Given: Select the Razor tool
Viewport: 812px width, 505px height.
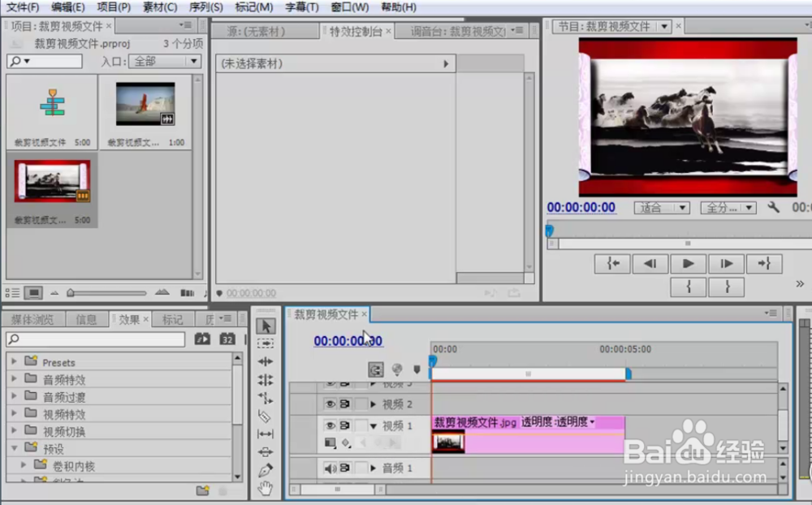Looking at the screenshot, I should tap(265, 416).
